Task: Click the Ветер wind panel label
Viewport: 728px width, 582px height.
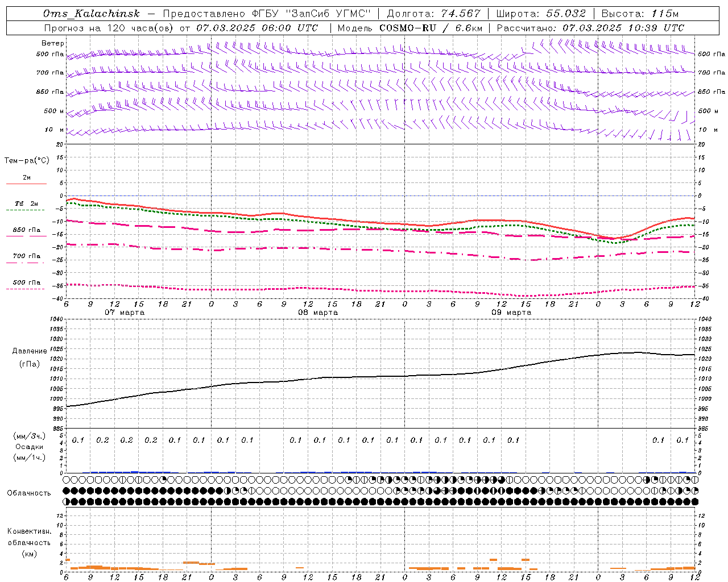Action: (x=52, y=43)
